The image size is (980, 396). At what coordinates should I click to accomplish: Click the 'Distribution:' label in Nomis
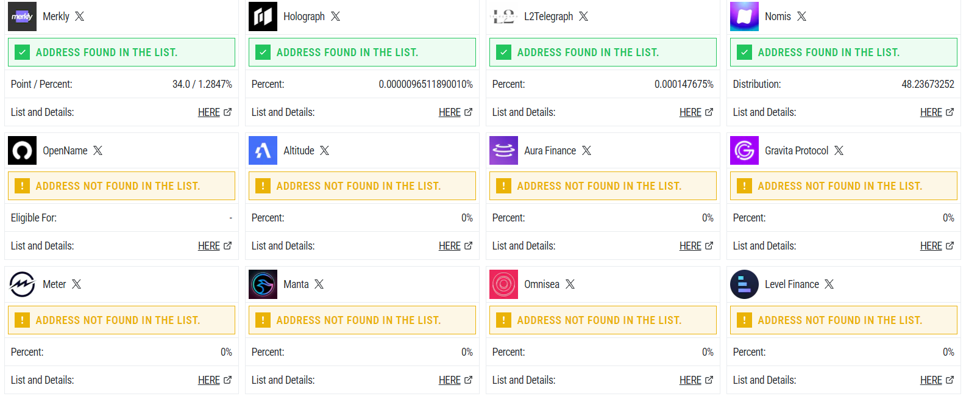[x=757, y=84]
